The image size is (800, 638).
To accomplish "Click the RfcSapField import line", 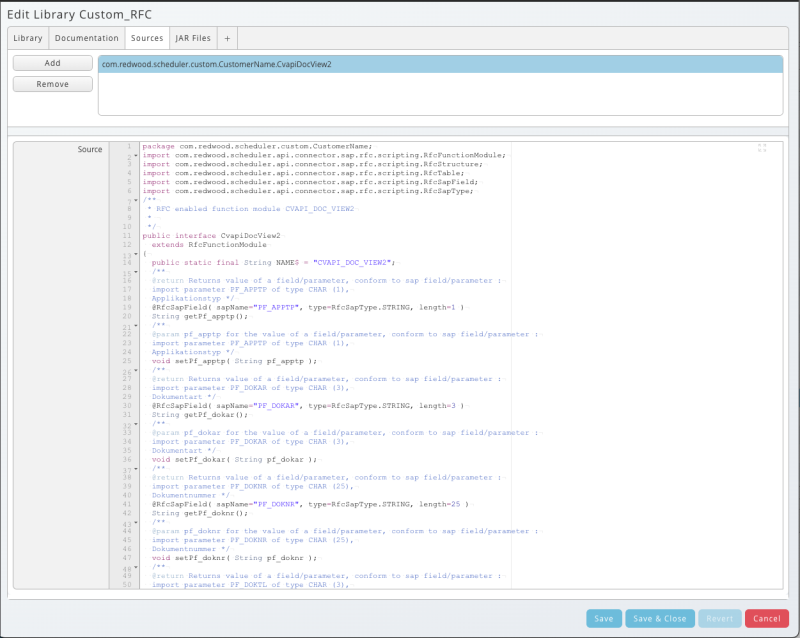I will [310, 182].
